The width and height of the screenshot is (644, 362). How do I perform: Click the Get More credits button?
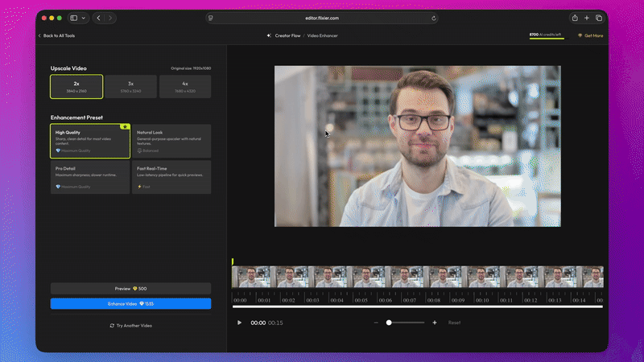pos(590,35)
